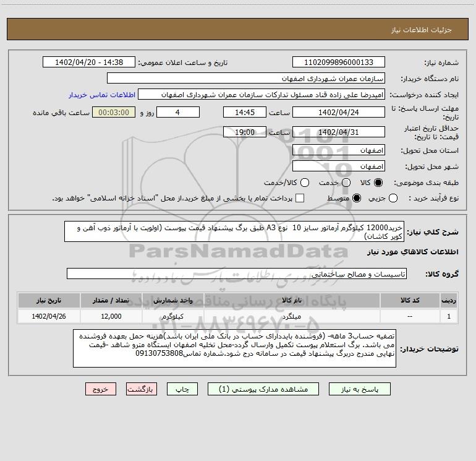Click the نام کالا column header
The height and width of the screenshot is (461, 476).
point(292,300)
